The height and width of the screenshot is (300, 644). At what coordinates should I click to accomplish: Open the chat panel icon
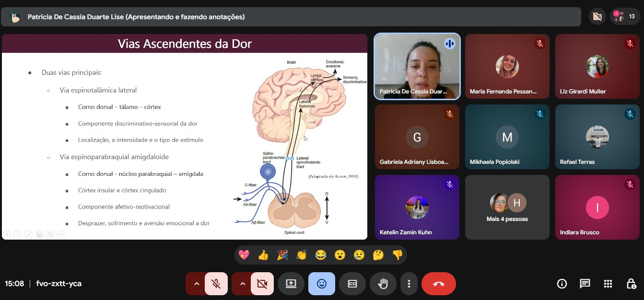click(585, 284)
